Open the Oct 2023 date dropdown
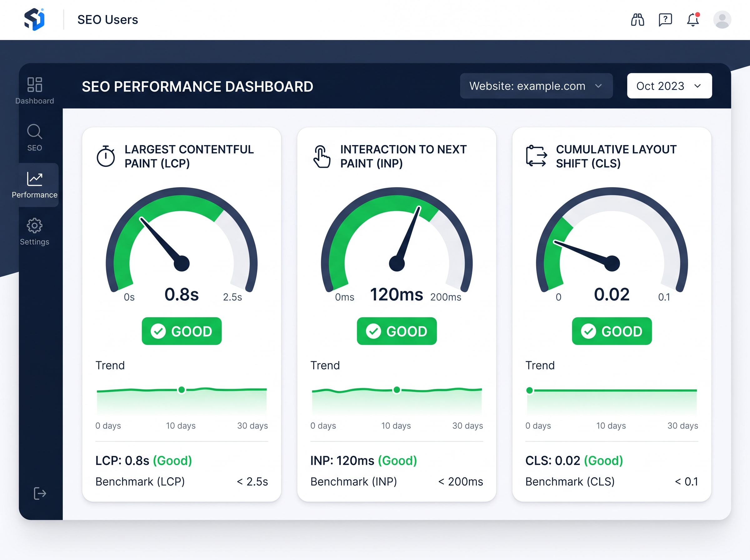750x560 pixels. (669, 86)
